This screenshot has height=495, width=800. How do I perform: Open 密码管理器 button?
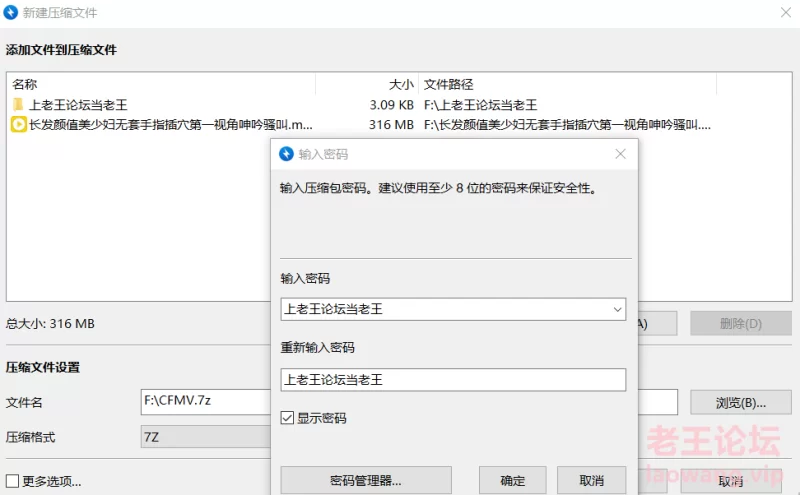pos(366,480)
